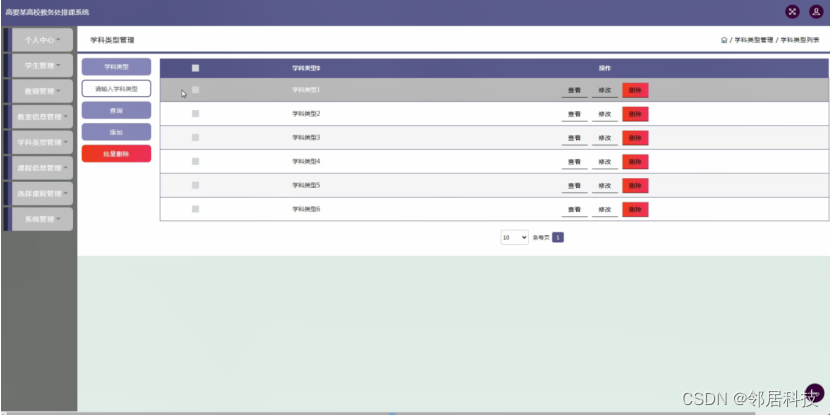Expand the 系统管理 sidebar menu

coord(42,219)
